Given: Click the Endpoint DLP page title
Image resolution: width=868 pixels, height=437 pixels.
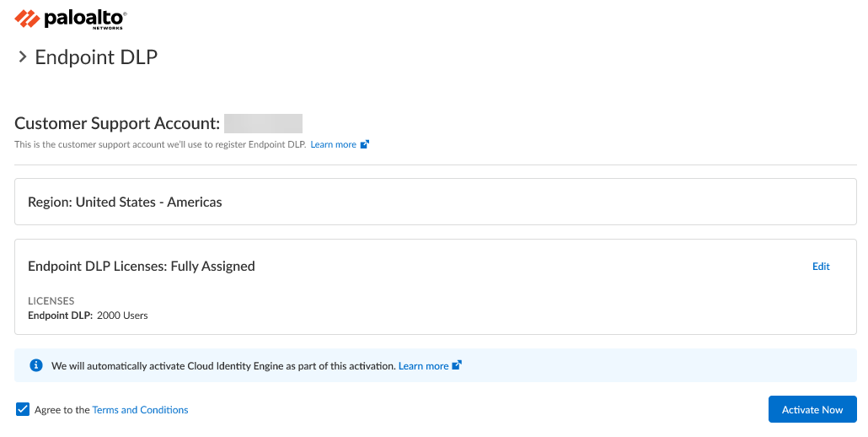Looking at the screenshot, I should 96,57.
